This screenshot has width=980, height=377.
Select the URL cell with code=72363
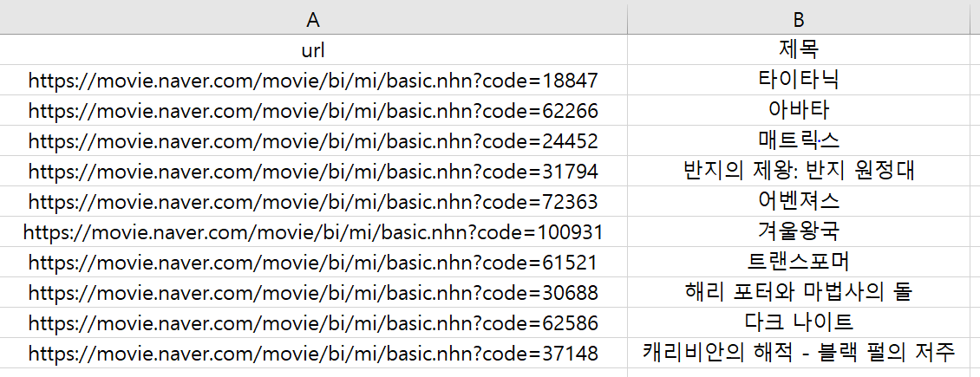[313, 202]
